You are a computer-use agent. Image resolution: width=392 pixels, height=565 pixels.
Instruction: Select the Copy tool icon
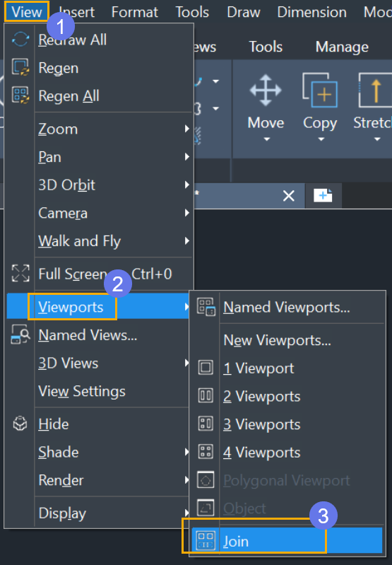click(320, 90)
